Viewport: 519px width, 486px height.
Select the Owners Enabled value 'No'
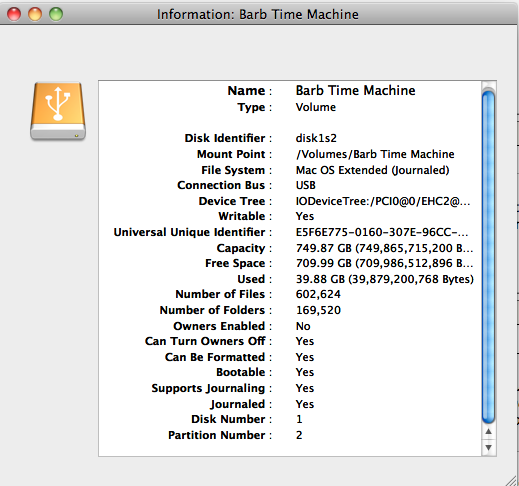(303, 326)
